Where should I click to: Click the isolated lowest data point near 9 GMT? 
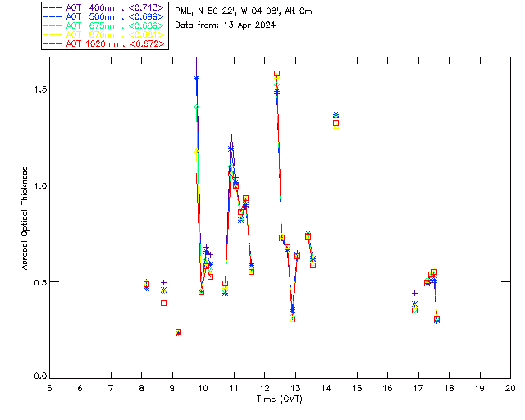[x=179, y=332]
